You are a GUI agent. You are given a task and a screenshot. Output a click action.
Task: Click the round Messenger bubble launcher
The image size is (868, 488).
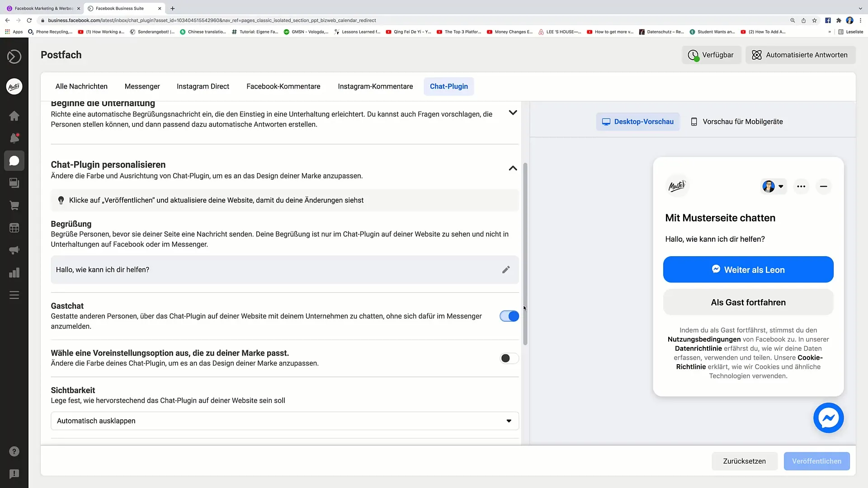click(x=828, y=418)
